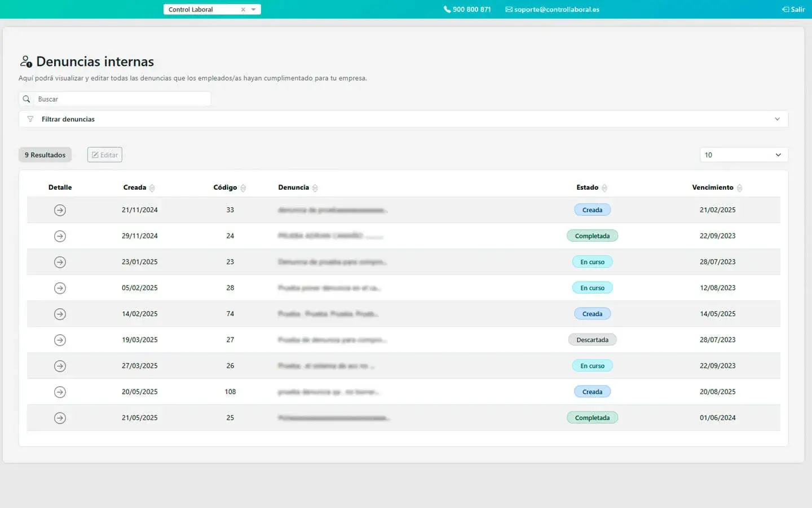Screen dimensions: 812x508
Task: Click the Editar button
Action: tap(105, 155)
